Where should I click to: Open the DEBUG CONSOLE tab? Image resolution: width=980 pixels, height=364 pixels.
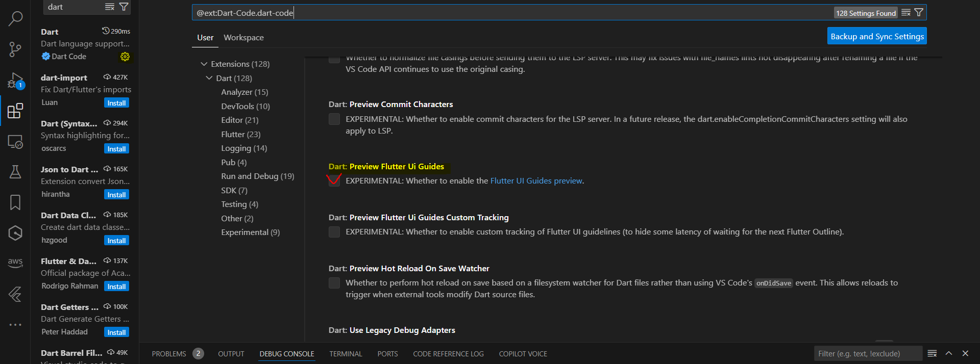click(x=287, y=353)
